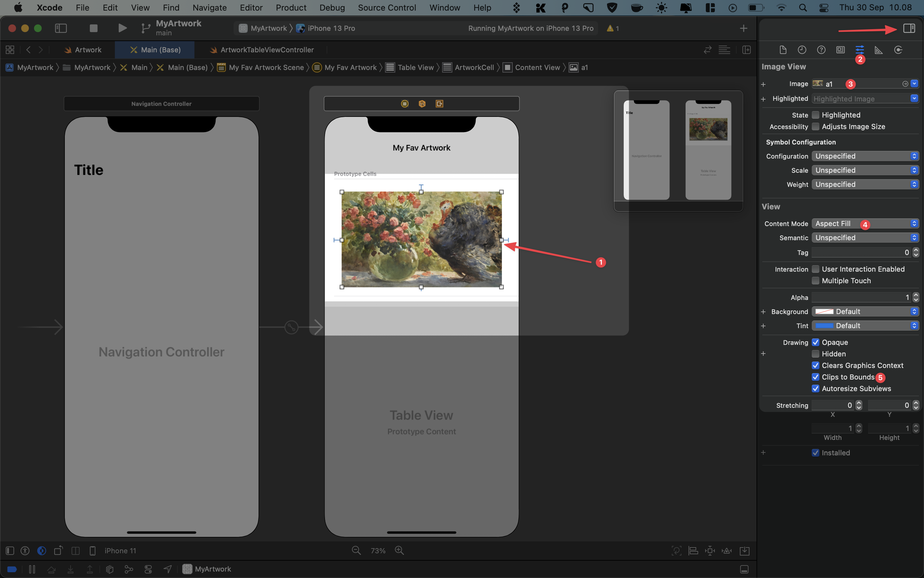Open the Quick Help inspector

(821, 50)
